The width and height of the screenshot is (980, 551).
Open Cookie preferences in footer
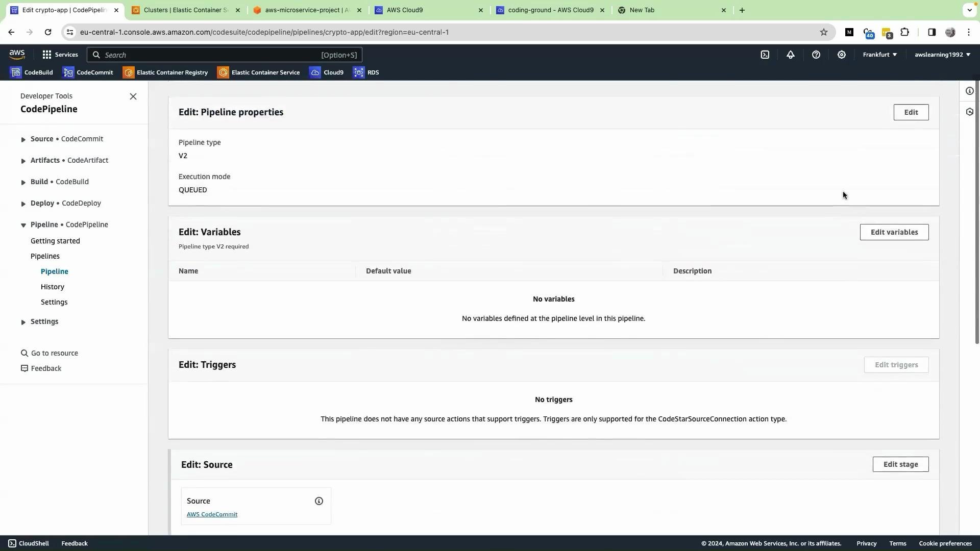coord(945,544)
